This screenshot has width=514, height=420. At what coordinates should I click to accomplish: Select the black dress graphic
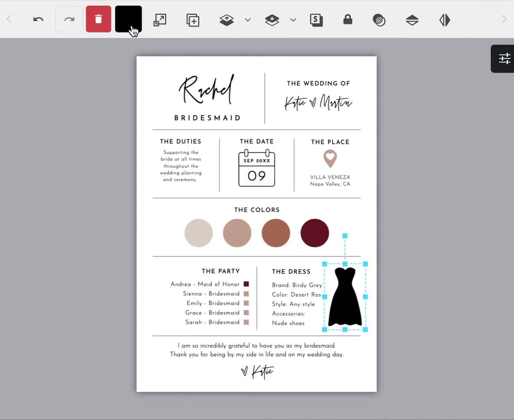coord(345,297)
